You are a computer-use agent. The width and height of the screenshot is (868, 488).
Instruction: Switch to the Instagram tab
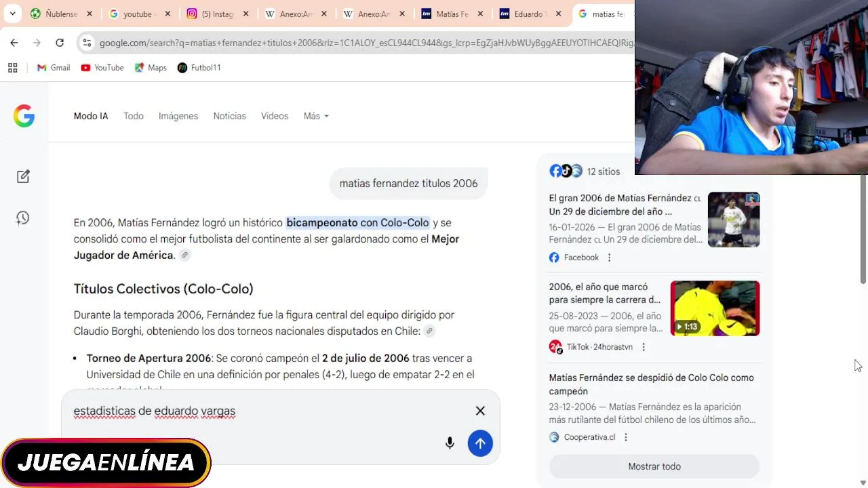click(210, 14)
